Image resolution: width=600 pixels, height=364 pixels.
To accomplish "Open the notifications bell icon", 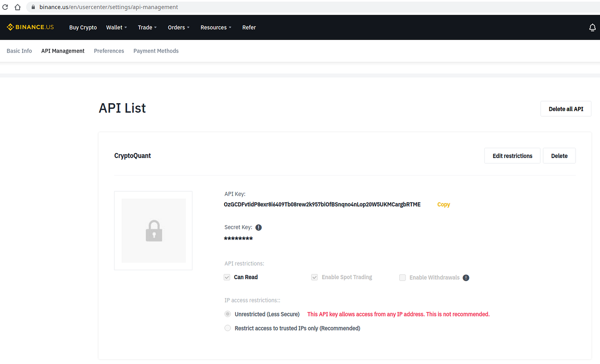I will [x=592, y=27].
